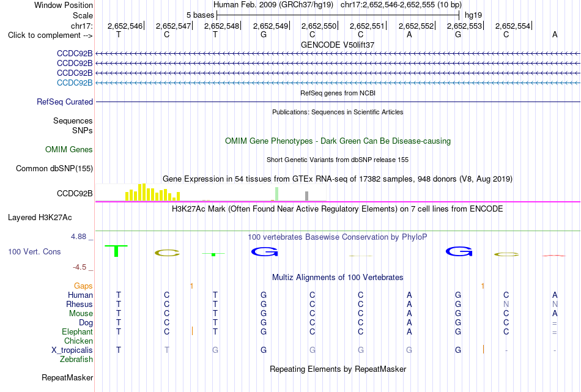Click the green T conservation logo letter

click(116, 251)
